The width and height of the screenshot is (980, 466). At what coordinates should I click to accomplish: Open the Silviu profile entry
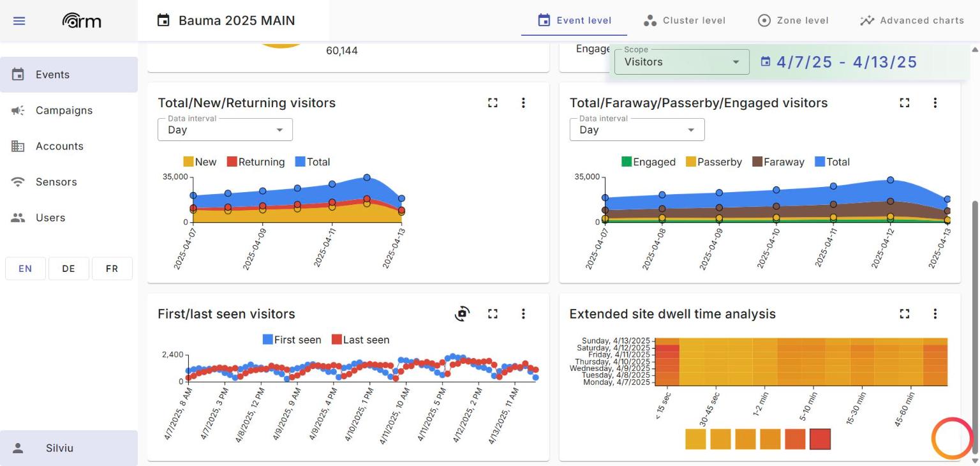click(69, 448)
